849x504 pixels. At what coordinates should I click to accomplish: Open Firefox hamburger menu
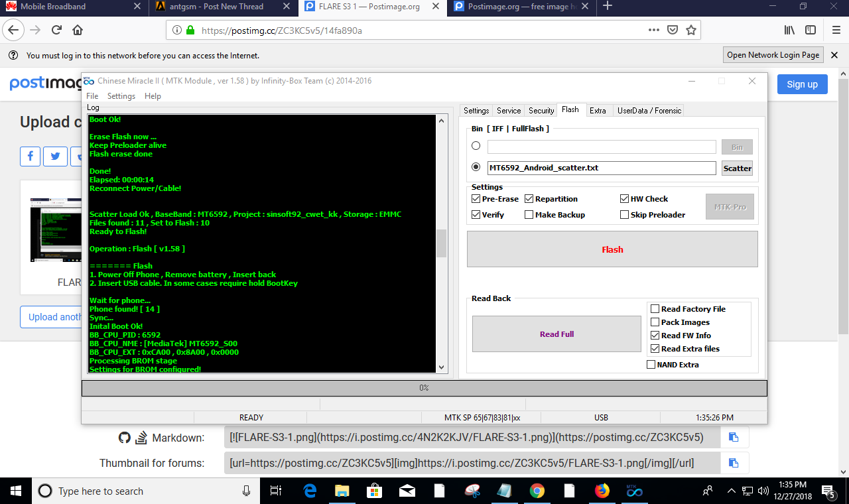(x=836, y=31)
